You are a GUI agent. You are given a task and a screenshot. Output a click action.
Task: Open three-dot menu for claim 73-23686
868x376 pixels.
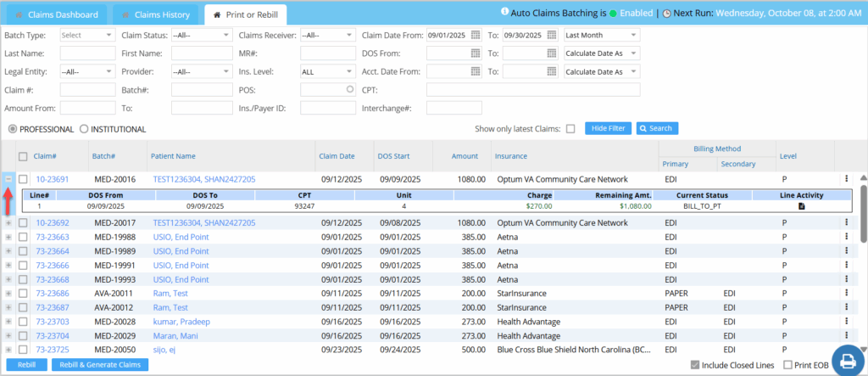pos(846,295)
